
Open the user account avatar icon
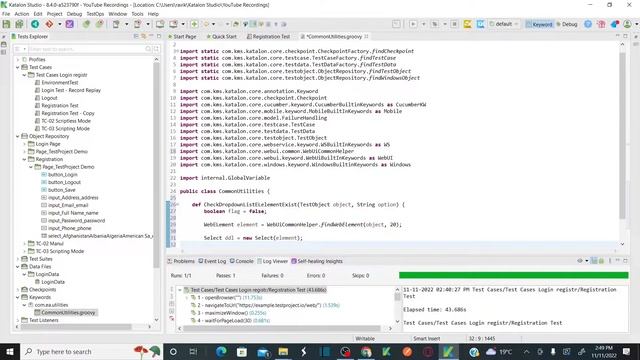tap(628, 24)
